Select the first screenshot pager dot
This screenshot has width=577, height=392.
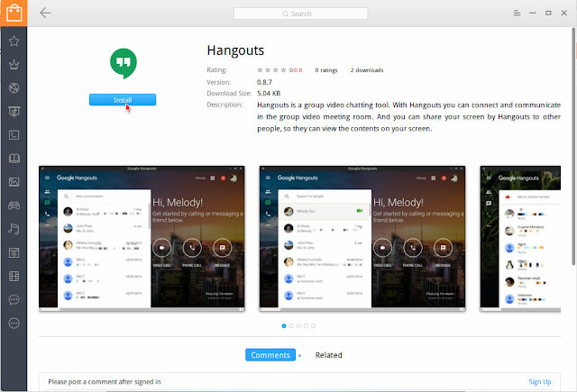284,326
